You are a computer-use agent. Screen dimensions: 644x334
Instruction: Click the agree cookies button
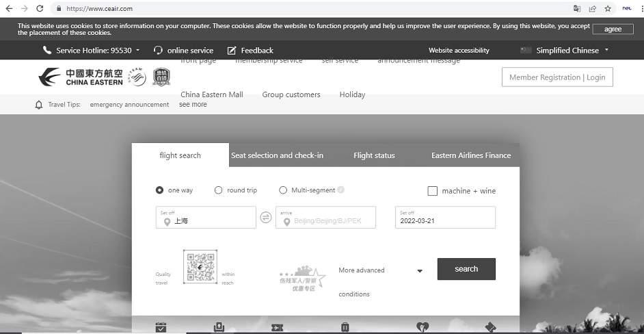pos(613,29)
